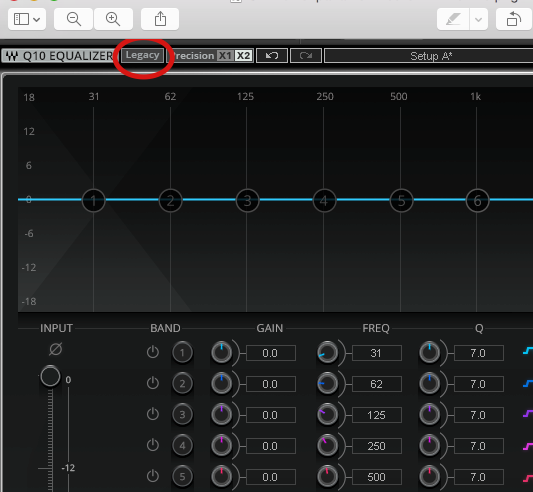This screenshot has height=492, width=533.
Task: Click band 3 frequency knob
Action: click(327, 414)
